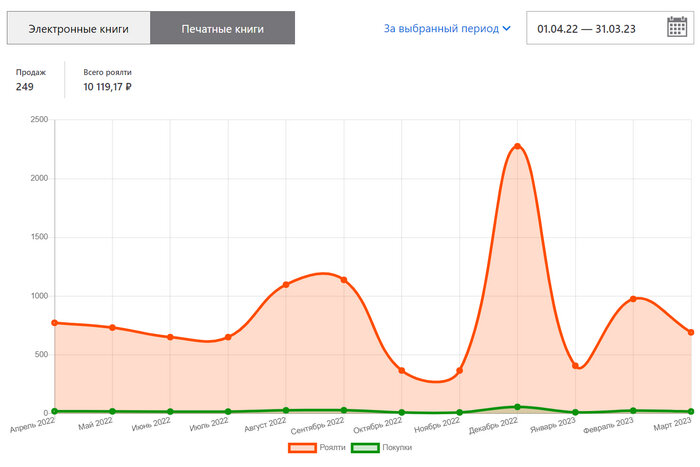
Task: Toggle the Покупки legend swatch
Action: coord(365,447)
